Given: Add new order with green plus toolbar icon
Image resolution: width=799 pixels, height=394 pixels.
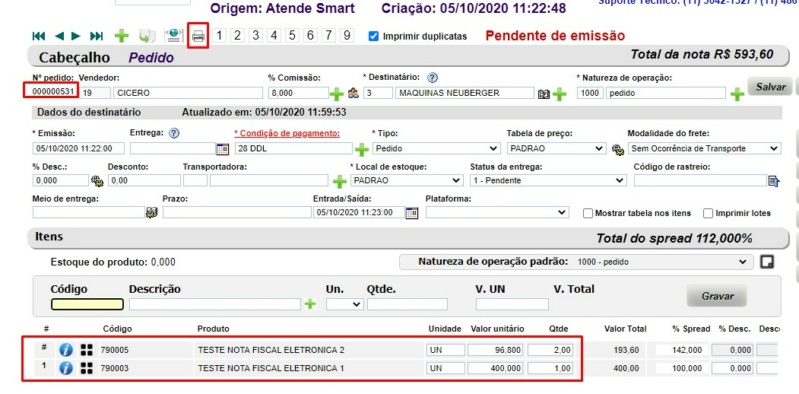Looking at the screenshot, I should (121, 36).
